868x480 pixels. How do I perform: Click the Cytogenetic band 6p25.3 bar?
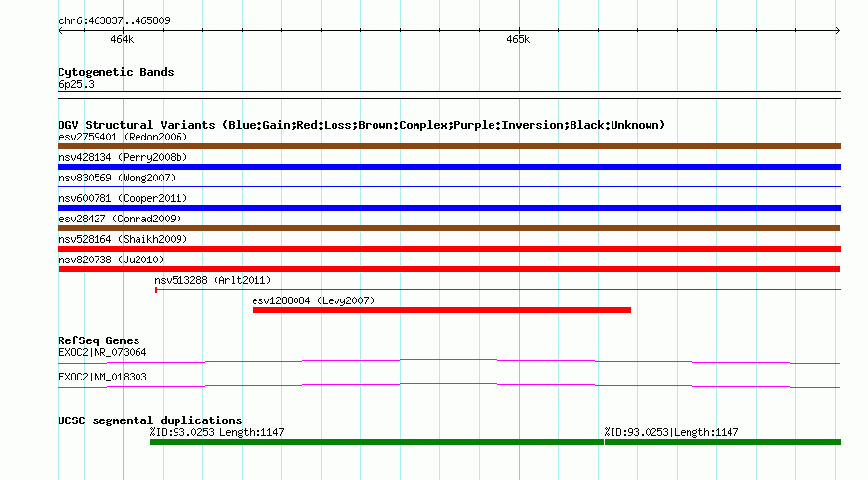pos(449,95)
